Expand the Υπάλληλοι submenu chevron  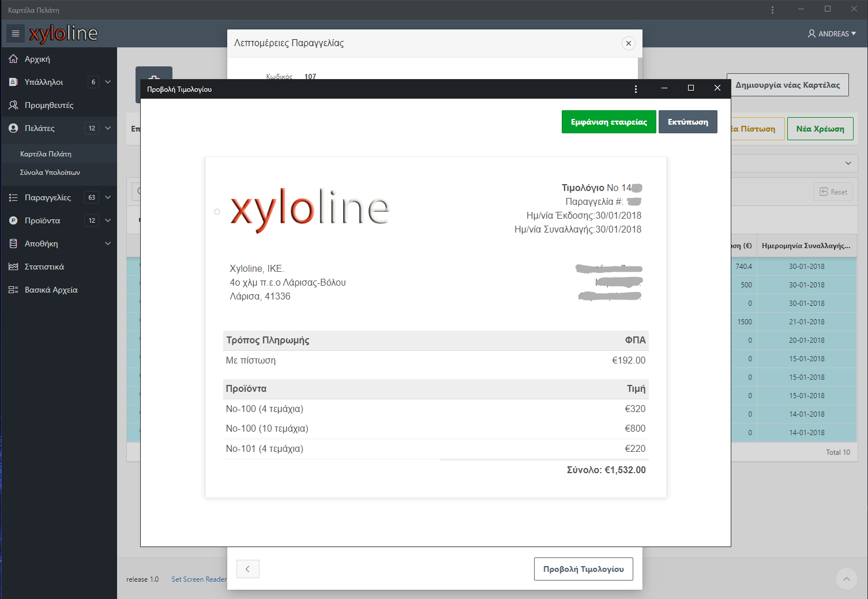click(108, 82)
